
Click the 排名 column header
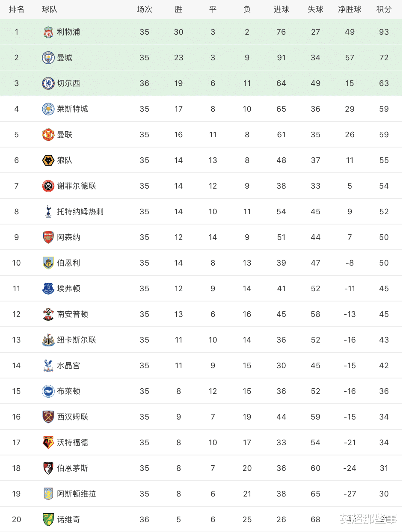coord(17,9)
